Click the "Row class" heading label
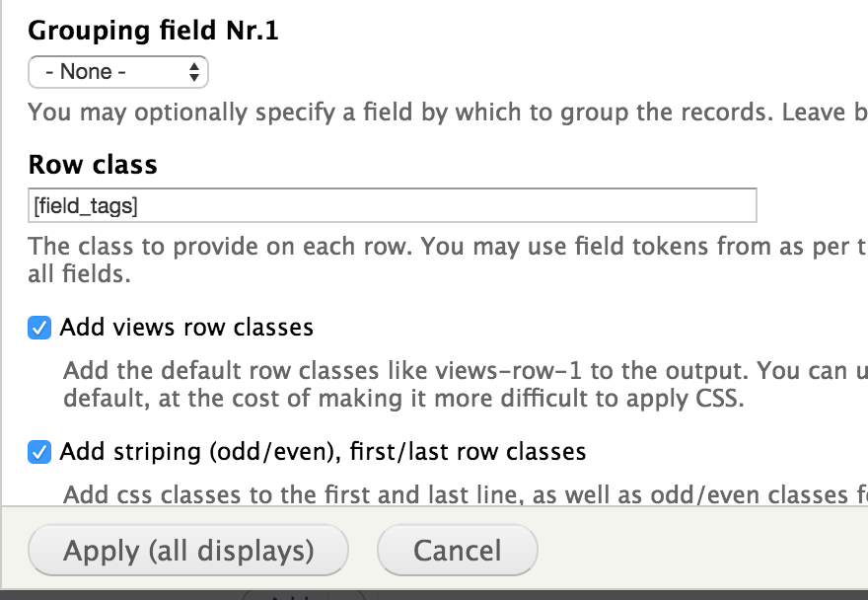 92,164
